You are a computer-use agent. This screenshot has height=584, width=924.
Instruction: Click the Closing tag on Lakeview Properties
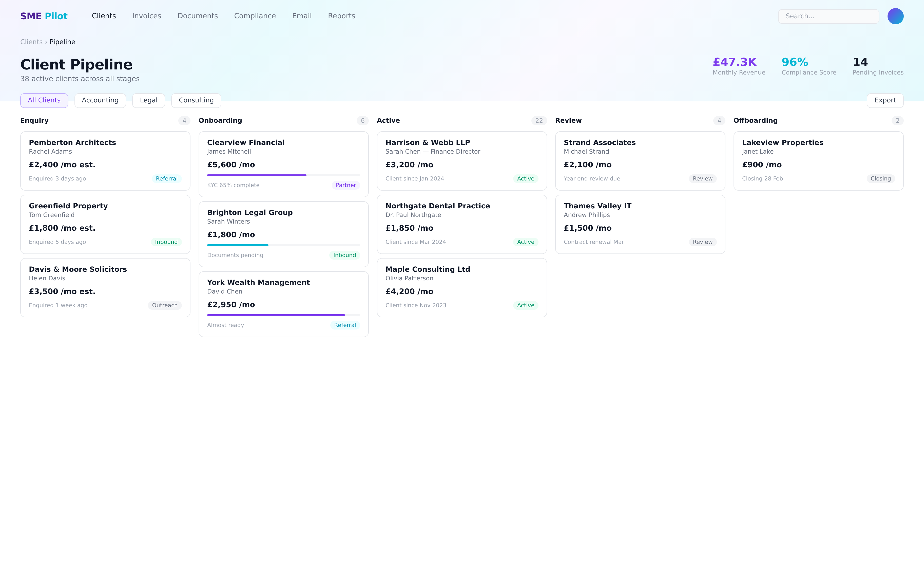(880, 178)
